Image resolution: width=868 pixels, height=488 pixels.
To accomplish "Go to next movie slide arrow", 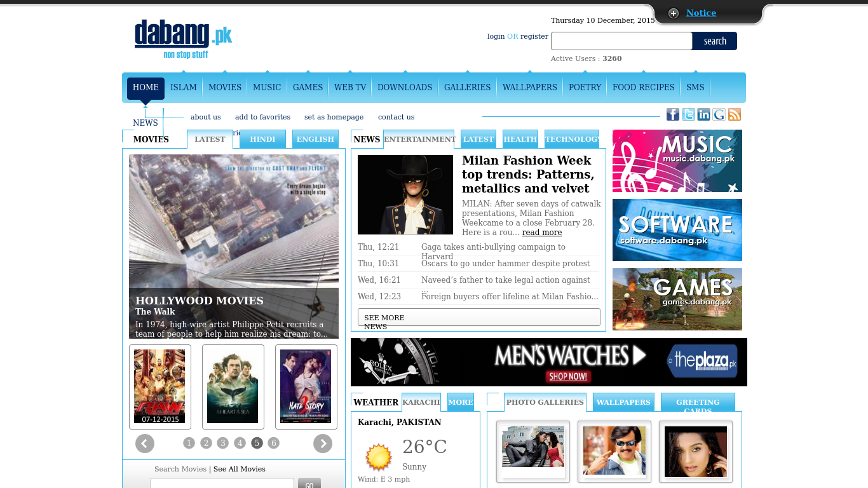I will coord(323,444).
